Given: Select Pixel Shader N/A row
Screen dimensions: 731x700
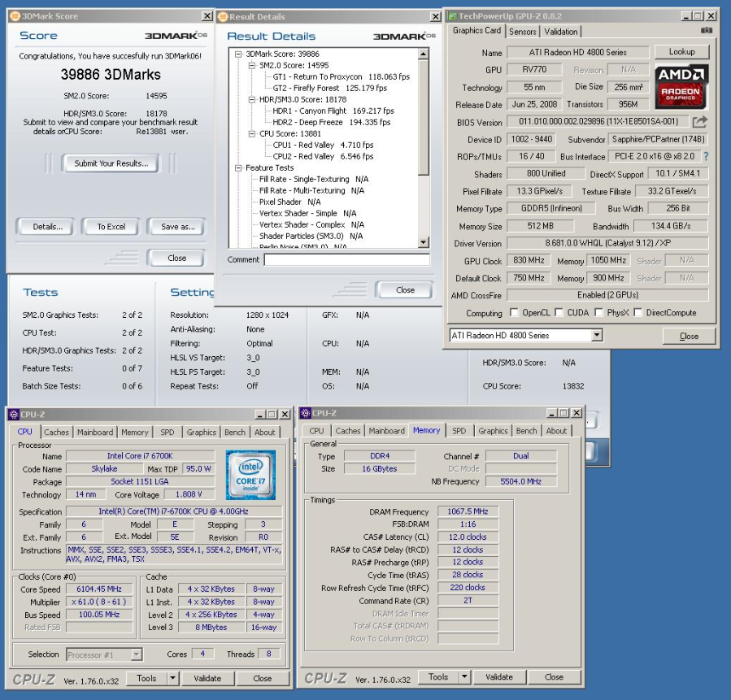Looking at the screenshot, I should [289, 202].
